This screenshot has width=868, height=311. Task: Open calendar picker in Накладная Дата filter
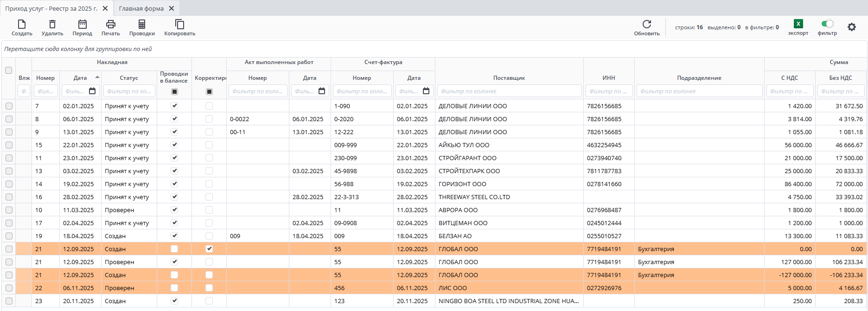(92, 91)
